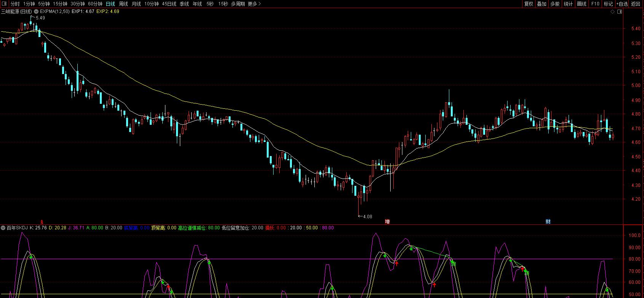
Task: Switch to 周线 weekly chart tab
Action: pos(123,4)
